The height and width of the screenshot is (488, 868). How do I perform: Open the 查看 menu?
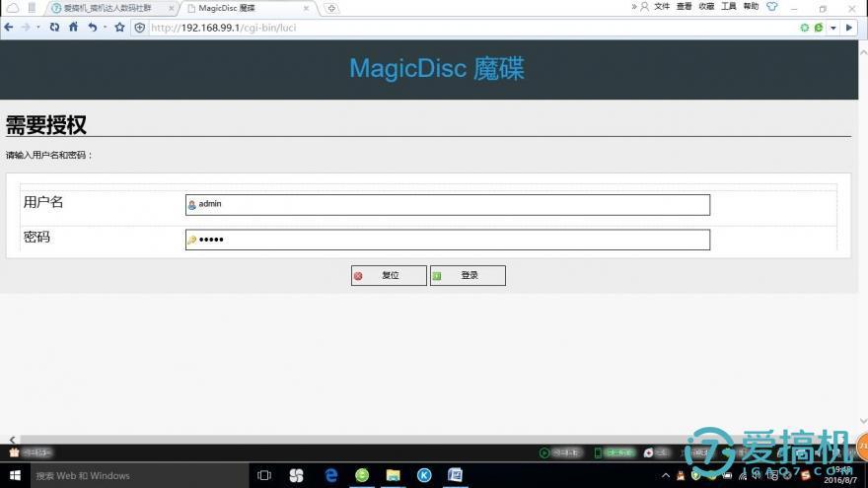pyautogui.click(x=685, y=7)
